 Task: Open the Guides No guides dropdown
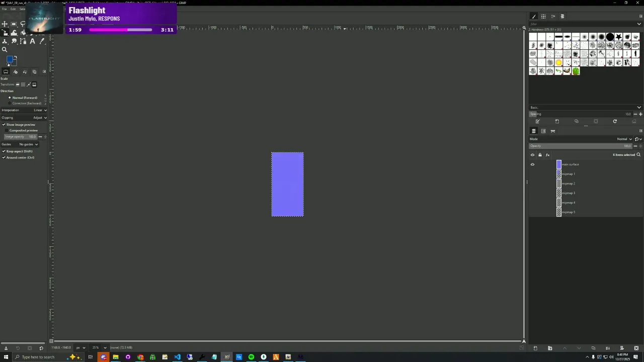click(x=20, y=144)
